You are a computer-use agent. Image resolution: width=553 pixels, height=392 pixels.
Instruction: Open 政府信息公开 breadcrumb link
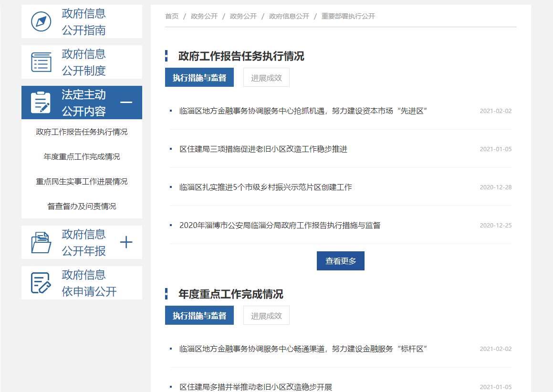point(289,16)
